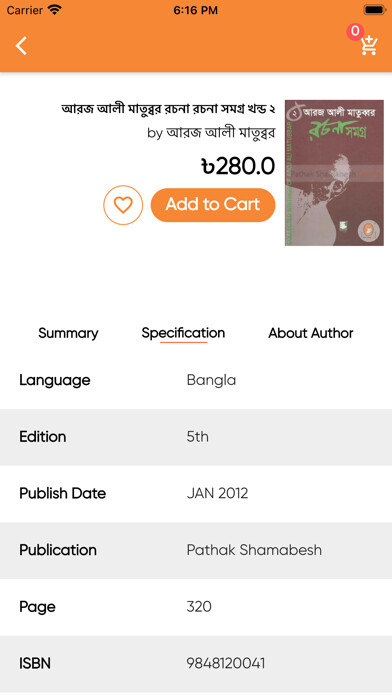Tap the battery status icon

tap(375, 10)
